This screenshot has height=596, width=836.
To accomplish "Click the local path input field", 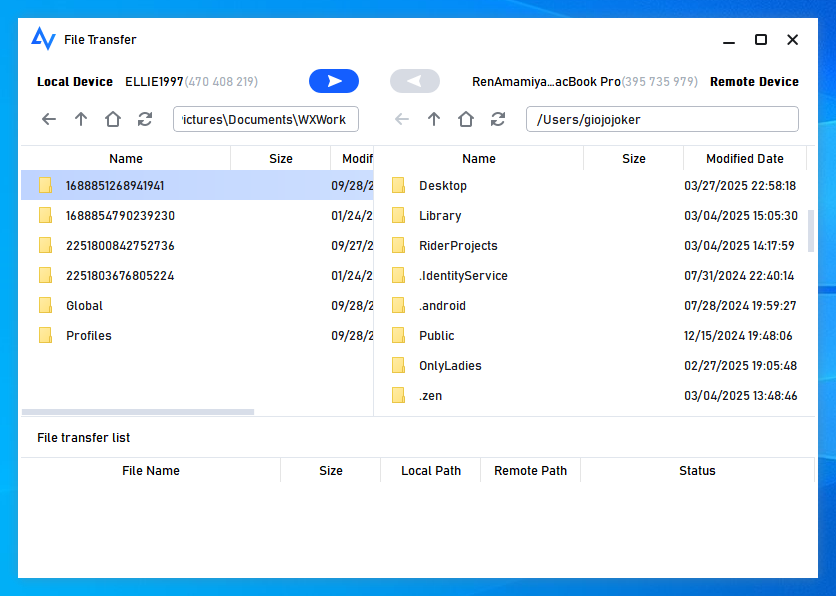I will point(265,120).
